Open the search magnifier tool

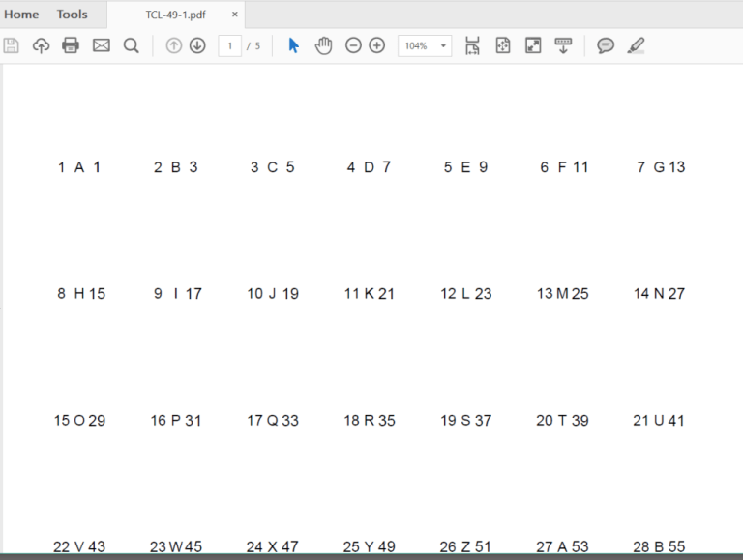131,45
